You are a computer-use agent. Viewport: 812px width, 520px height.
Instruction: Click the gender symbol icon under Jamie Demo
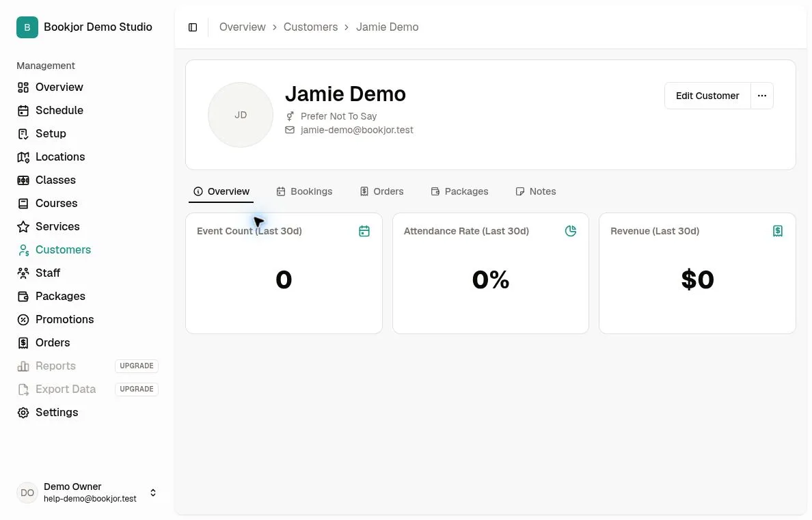[x=290, y=116]
